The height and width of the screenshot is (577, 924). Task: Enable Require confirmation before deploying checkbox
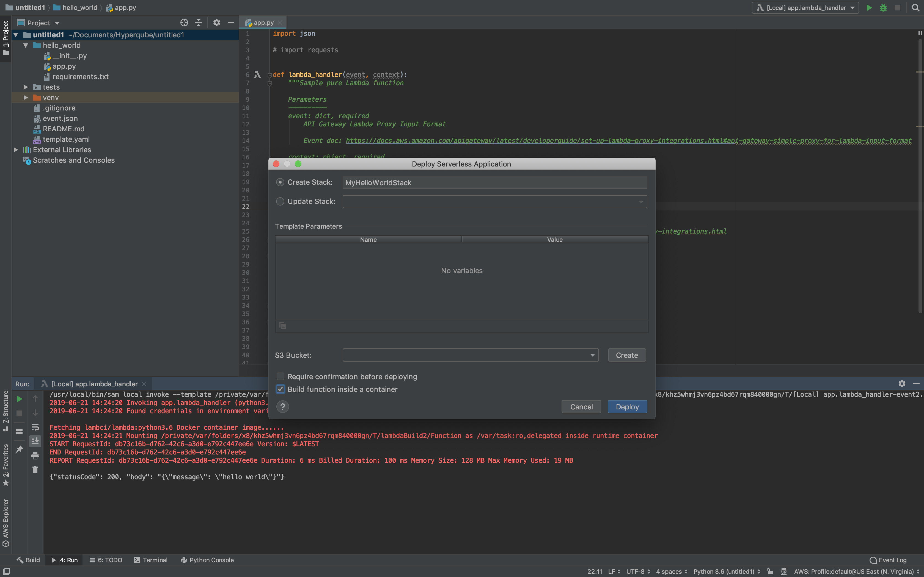click(280, 377)
